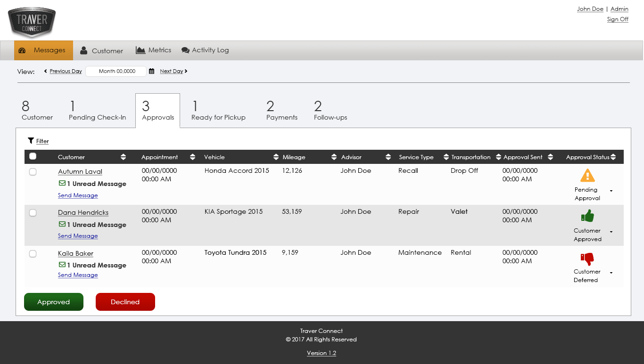Tick the Dana Hendricks row checkbox

click(x=33, y=213)
